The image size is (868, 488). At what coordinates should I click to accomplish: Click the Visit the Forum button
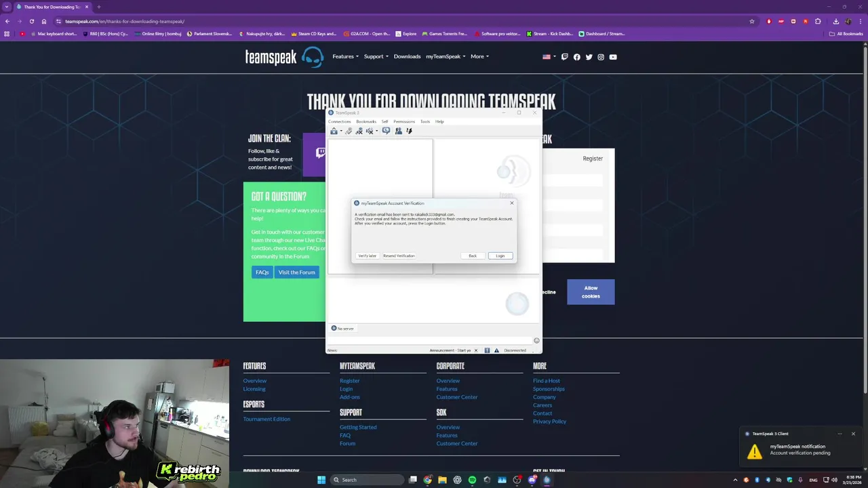tap(296, 272)
